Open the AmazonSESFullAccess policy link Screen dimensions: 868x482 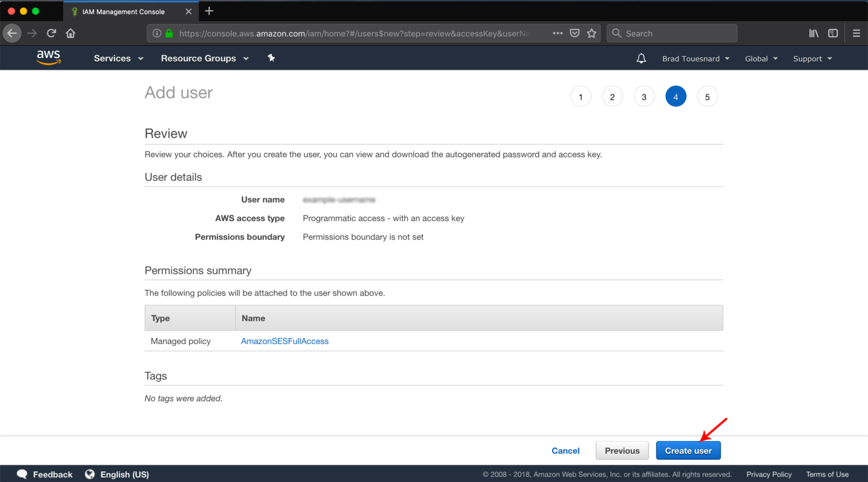tap(285, 341)
